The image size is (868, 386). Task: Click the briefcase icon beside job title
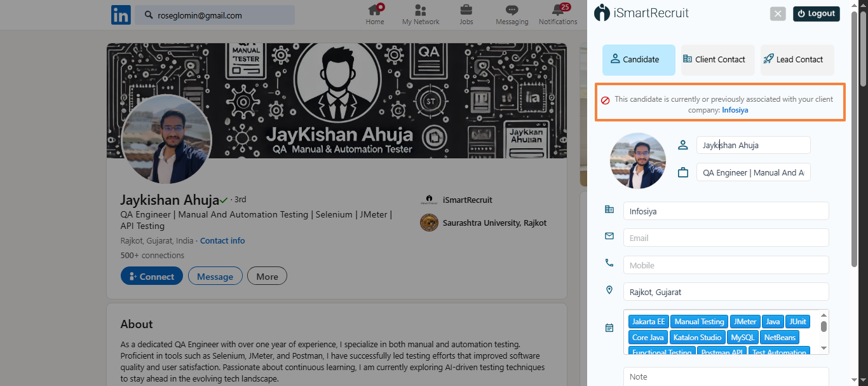pyautogui.click(x=683, y=172)
